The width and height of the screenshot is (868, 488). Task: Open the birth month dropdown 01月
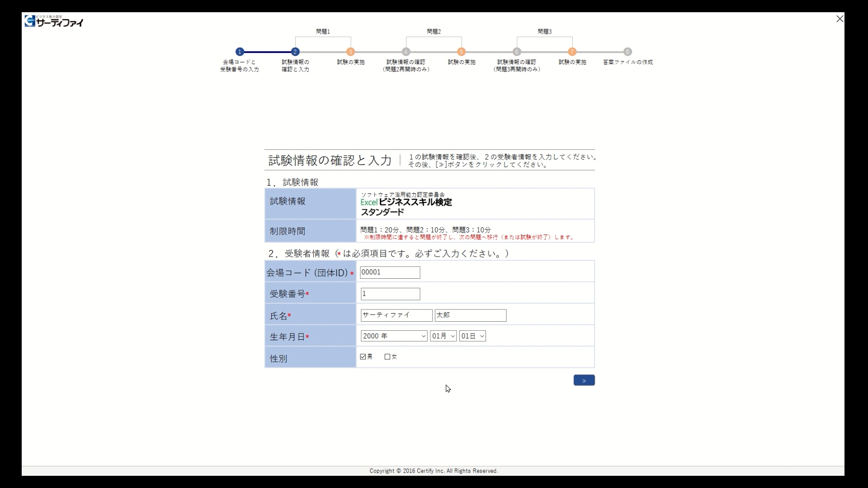(443, 336)
